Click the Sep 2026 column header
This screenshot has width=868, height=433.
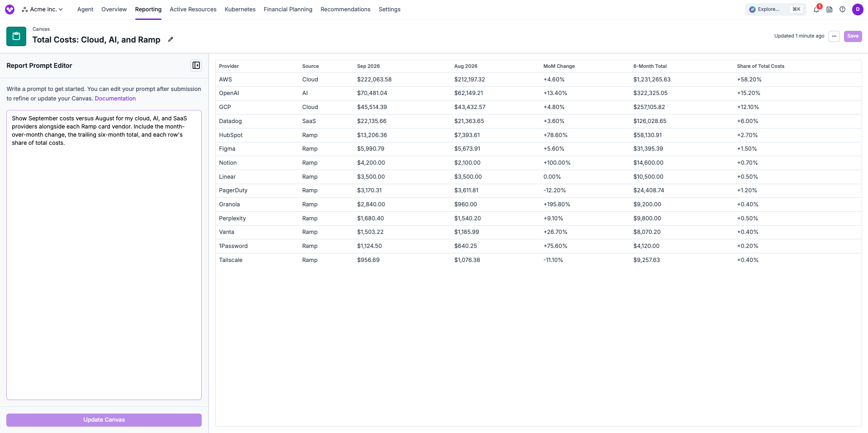click(368, 66)
